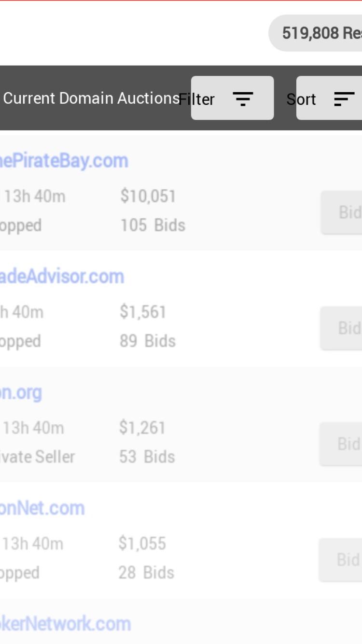Open the onNet.com domain listing
362x644 pixels.
[x=42, y=508]
